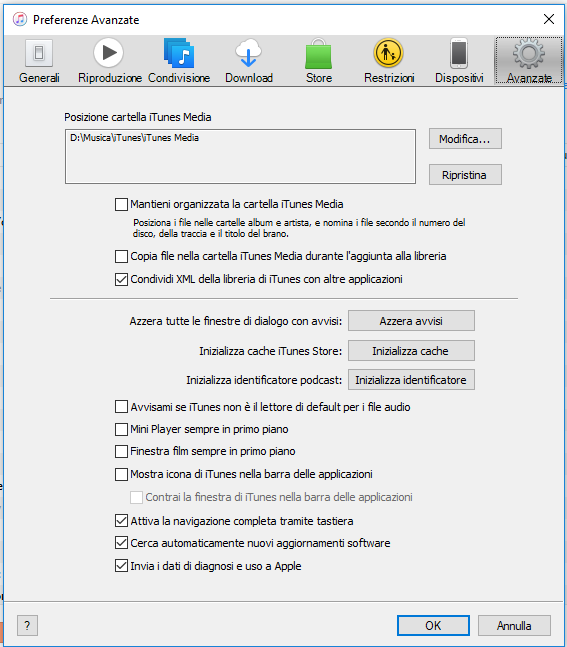Toggle Mostra icona di iTunes nella barra
This screenshot has height=647, width=567.
pyautogui.click(x=121, y=474)
